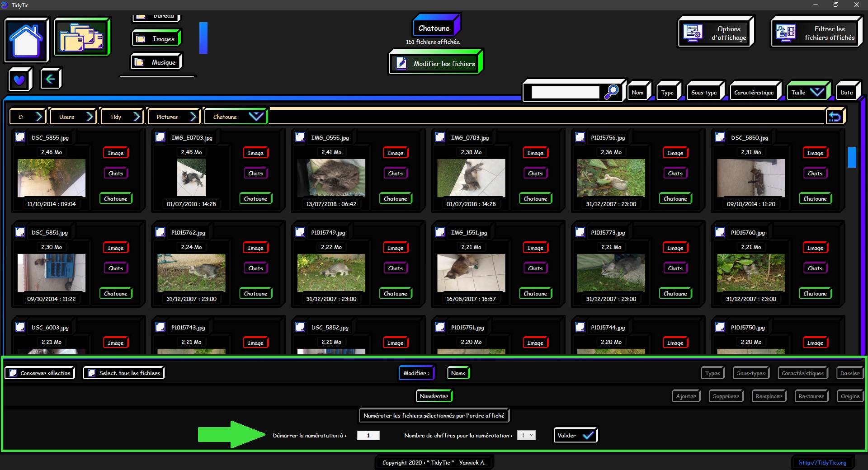This screenshot has height=470, width=868.
Task: Click the Remplacer action button
Action: 769,396
